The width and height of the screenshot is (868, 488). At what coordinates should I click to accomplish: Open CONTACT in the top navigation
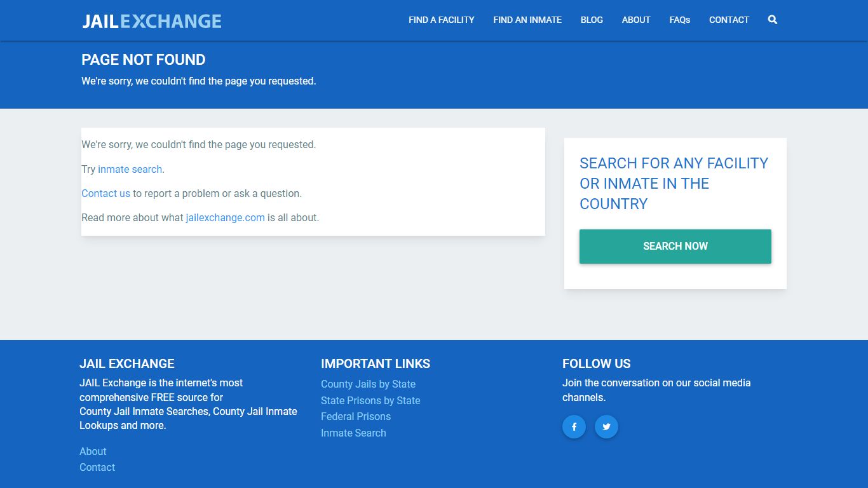729,20
